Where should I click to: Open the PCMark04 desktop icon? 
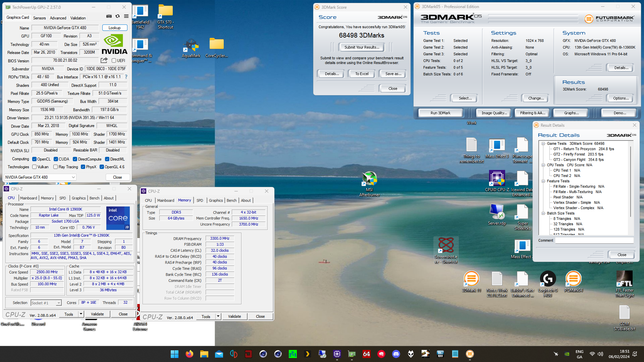pyautogui.click(x=573, y=282)
